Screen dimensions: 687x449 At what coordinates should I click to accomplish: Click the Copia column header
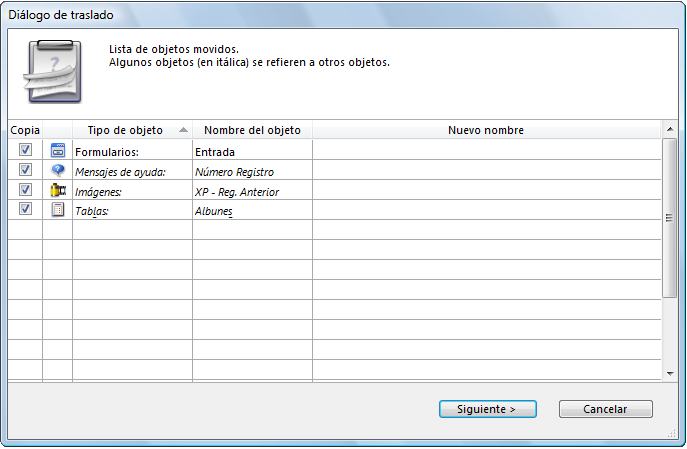pos(25,130)
